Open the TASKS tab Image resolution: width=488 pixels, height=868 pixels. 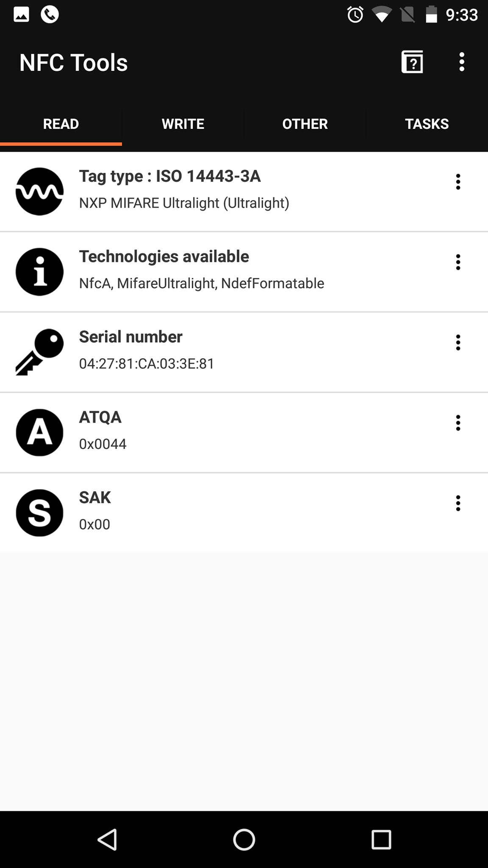pyautogui.click(x=427, y=124)
